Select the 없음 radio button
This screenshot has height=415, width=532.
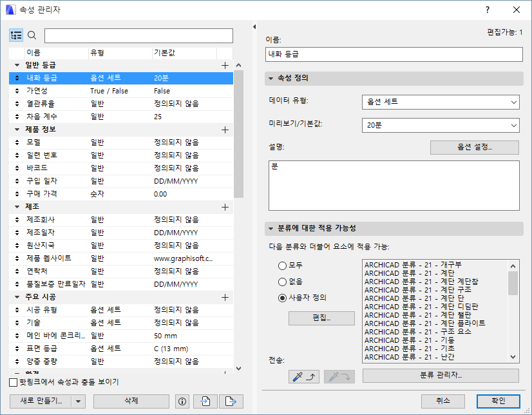click(x=282, y=282)
